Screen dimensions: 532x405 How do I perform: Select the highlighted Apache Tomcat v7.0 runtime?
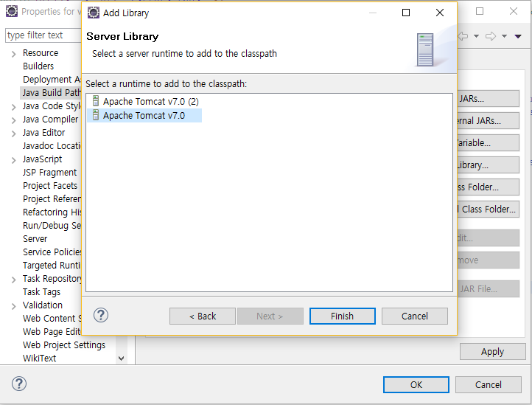[144, 116]
